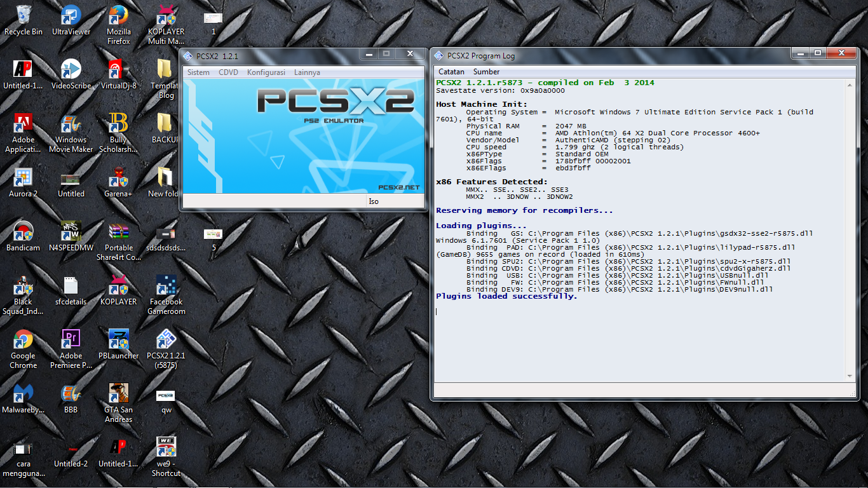868x488 pixels.
Task: Open the Template Blog folder
Action: point(164,79)
